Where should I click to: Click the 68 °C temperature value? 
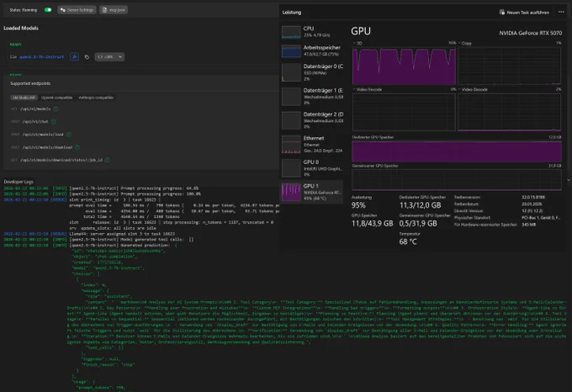[x=408, y=241]
